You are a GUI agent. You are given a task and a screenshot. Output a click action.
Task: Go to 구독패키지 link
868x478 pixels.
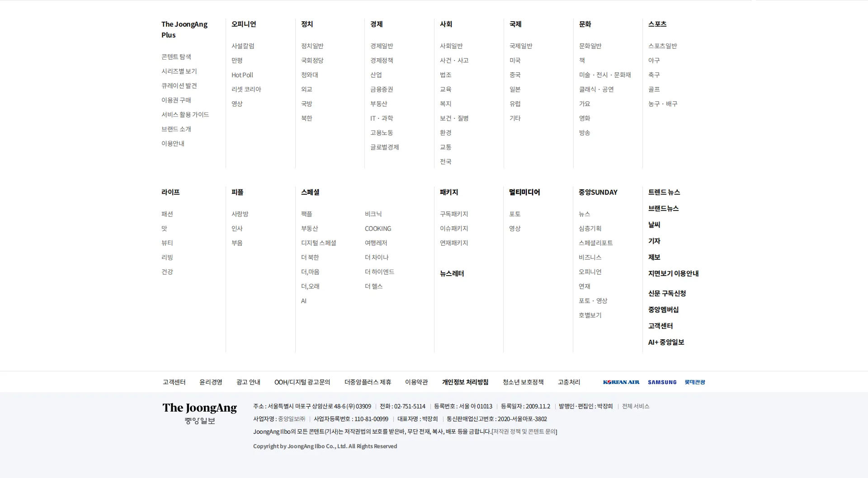(x=454, y=214)
